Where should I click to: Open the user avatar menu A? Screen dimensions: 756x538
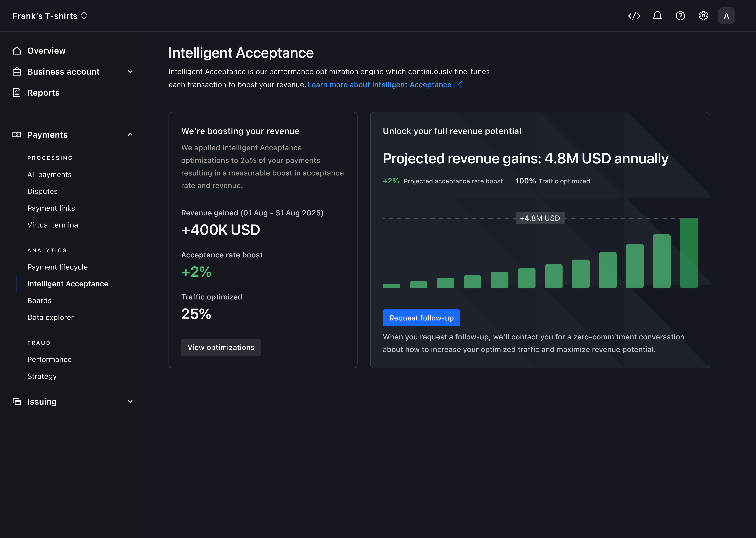coord(727,16)
